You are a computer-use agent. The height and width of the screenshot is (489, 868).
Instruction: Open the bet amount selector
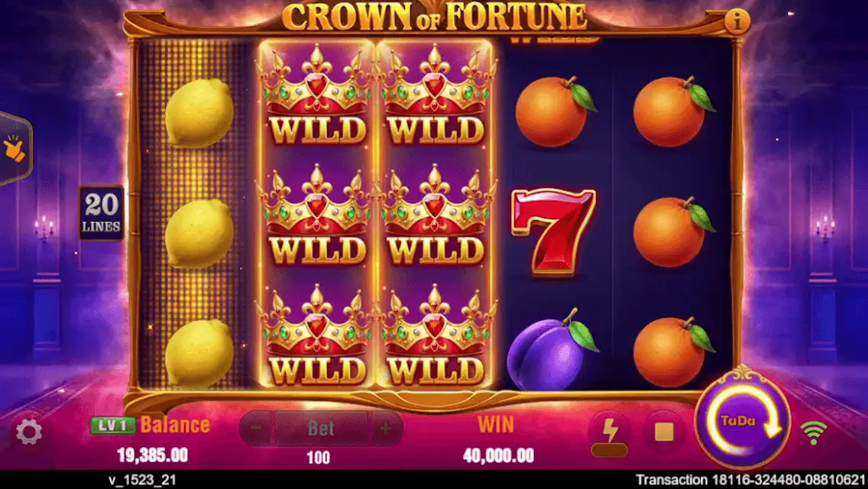coord(321,428)
